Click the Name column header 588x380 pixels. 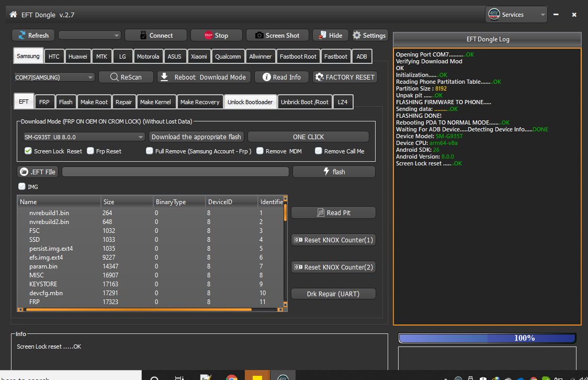[59, 202]
